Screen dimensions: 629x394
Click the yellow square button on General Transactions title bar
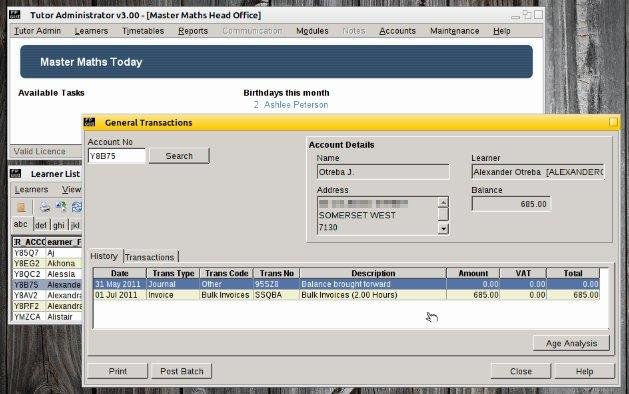613,122
